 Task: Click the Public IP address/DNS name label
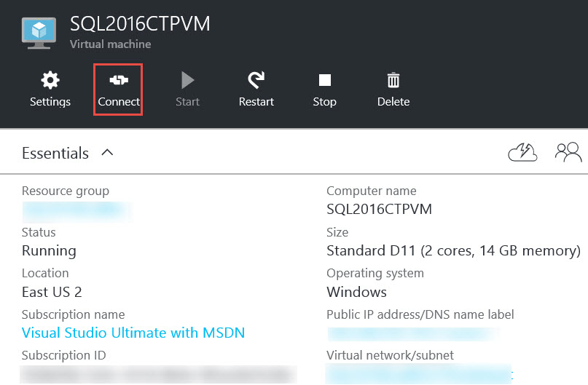point(420,314)
